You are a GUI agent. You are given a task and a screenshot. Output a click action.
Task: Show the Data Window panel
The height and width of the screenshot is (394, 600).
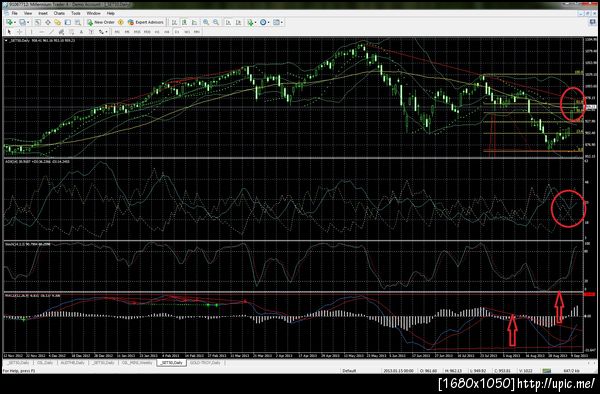click(x=48, y=22)
